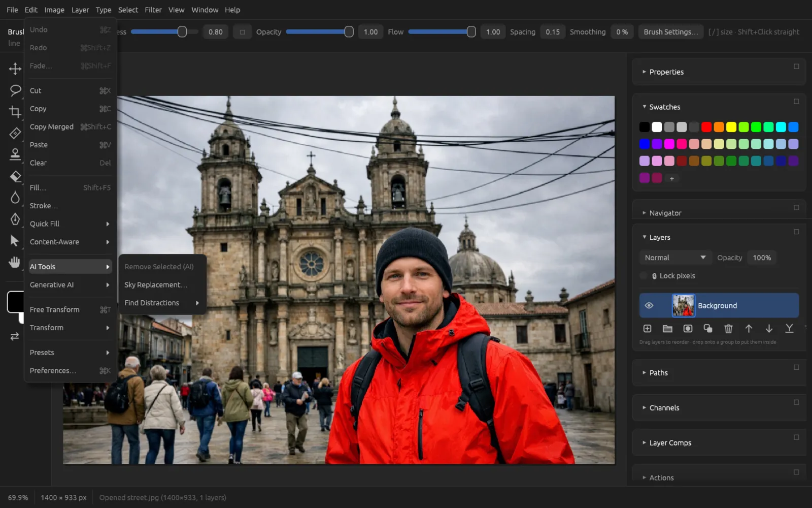This screenshot has width=812, height=508.
Task: Delete the selected layer with trash icon
Action: (x=728, y=329)
